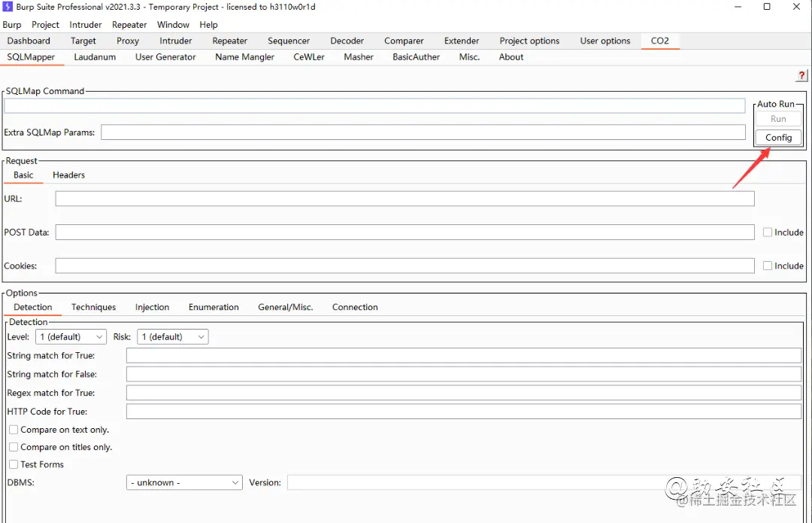
Task: Focus HTTP Code for True field
Action: pyautogui.click(x=464, y=412)
